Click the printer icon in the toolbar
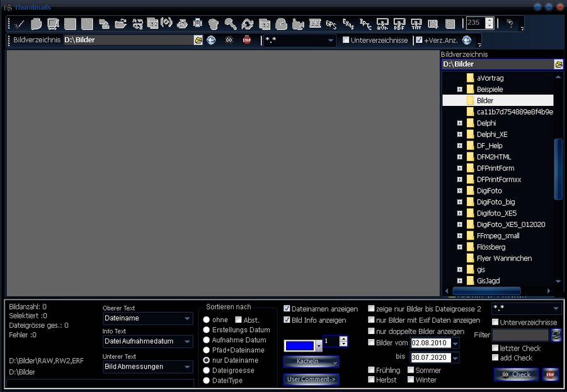 pyautogui.click(x=198, y=24)
